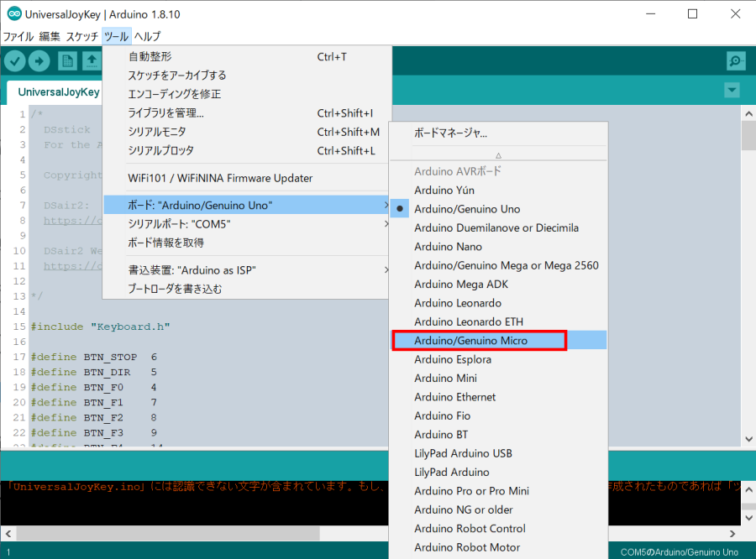This screenshot has height=559, width=756.
Task: Select Arduino Duemilanove or Diecimila
Action: tap(498, 227)
